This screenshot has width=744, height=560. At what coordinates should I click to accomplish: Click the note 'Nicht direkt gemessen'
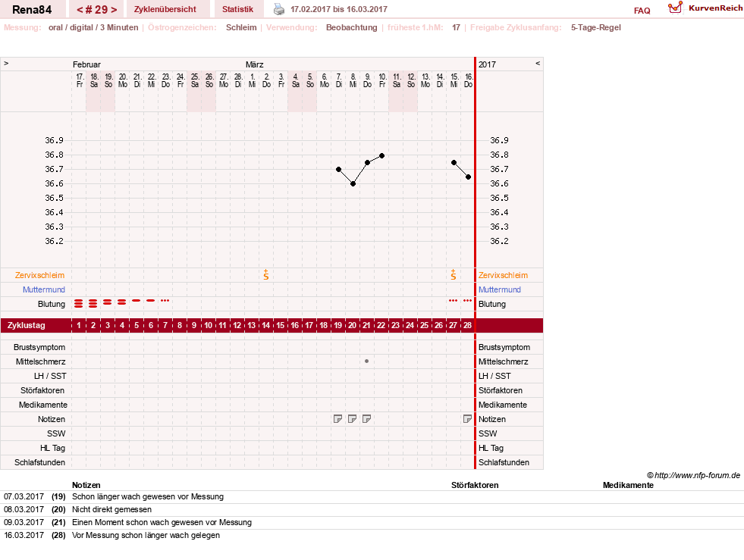coord(112,510)
